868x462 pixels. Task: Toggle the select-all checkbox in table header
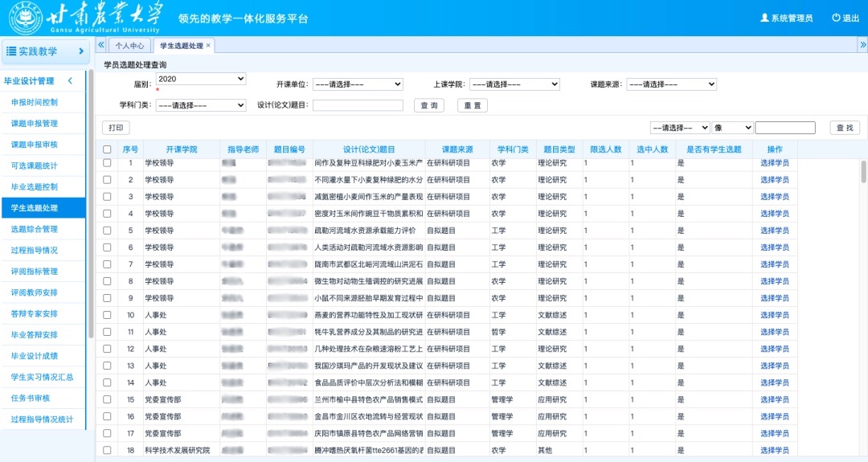107,149
